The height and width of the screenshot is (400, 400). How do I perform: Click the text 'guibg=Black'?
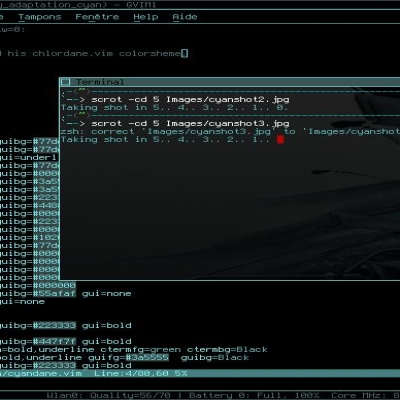215,358
